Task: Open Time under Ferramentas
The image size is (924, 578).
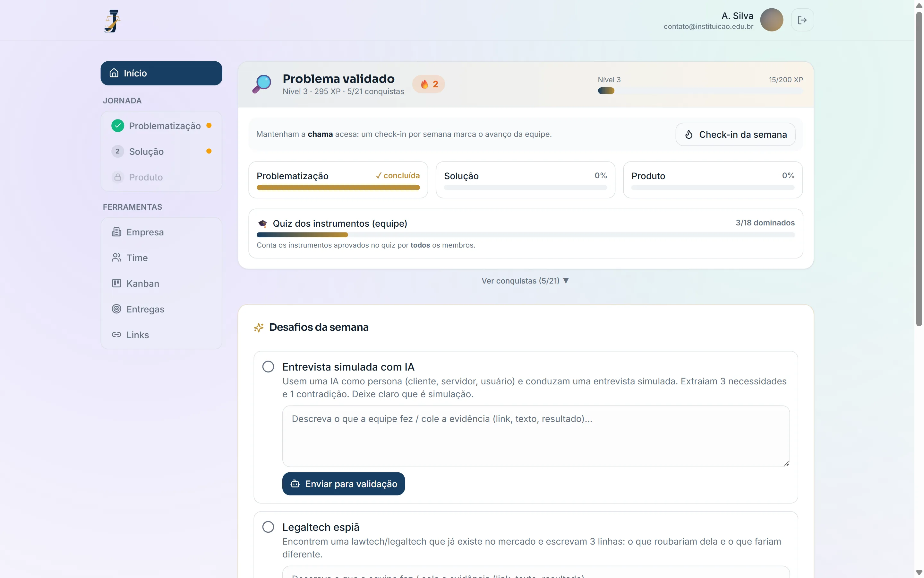Action: click(x=161, y=258)
